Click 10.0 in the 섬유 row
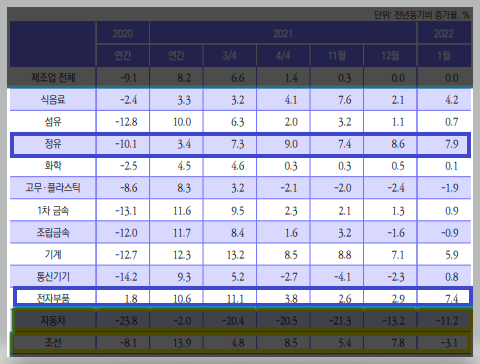This screenshot has width=480, height=364. [x=182, y=122]
